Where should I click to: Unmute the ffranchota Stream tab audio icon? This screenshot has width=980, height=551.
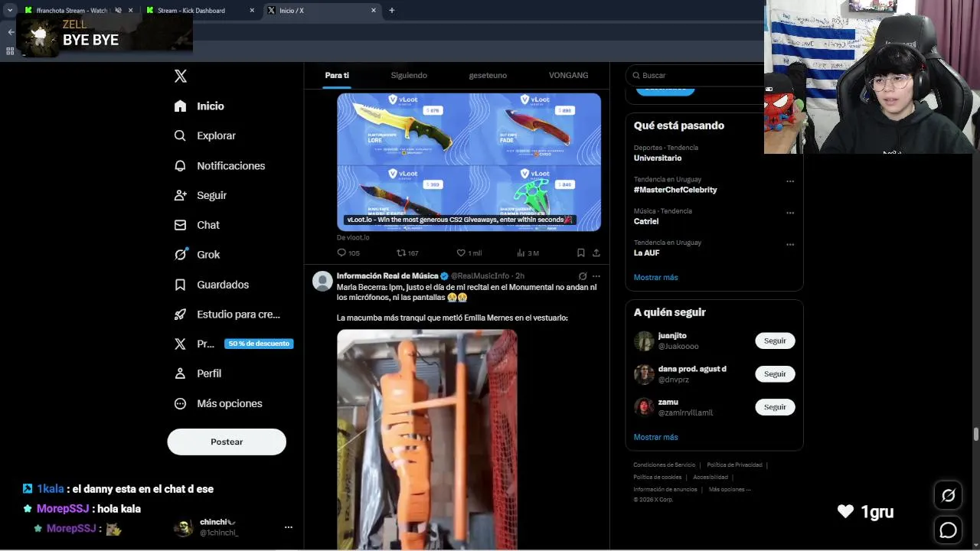[x=118, y=11]
